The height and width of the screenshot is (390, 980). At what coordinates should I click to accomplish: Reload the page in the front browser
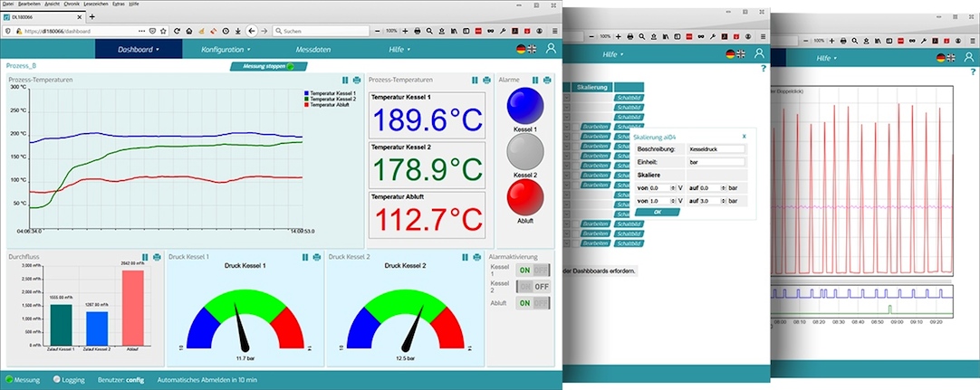[177, 31]
